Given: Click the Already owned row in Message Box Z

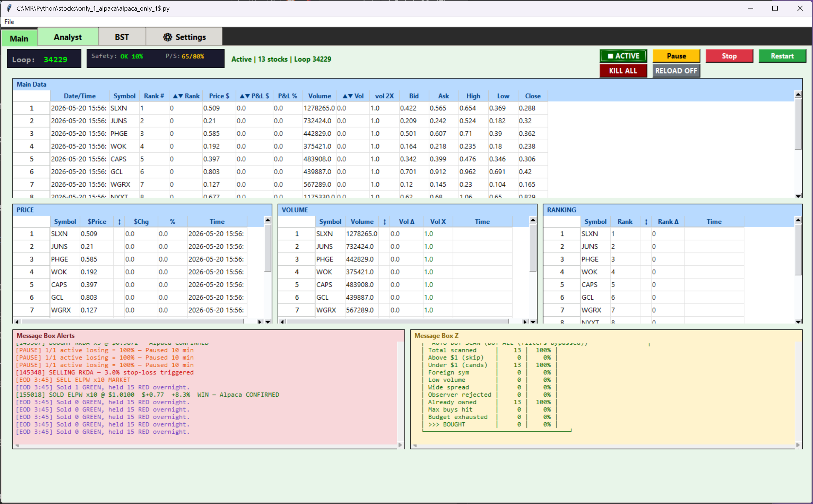Looking at the screenshot, I should [x=490, y=402].
